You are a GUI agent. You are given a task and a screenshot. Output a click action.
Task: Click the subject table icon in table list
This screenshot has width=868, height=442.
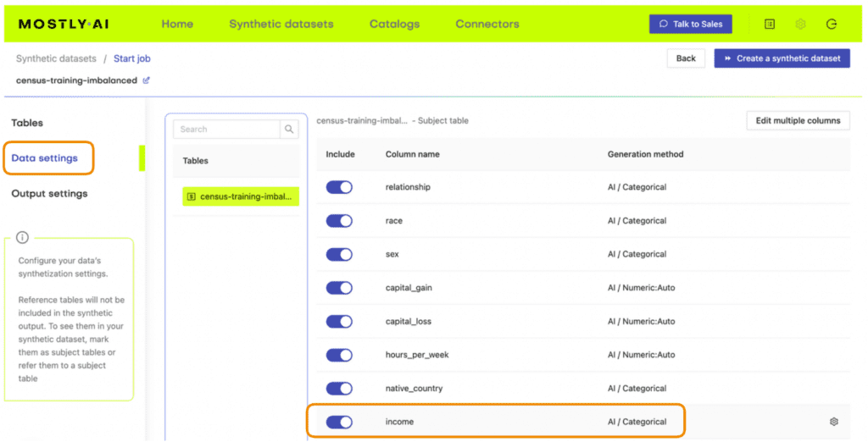pyautogui.click(x=191, y=196)
